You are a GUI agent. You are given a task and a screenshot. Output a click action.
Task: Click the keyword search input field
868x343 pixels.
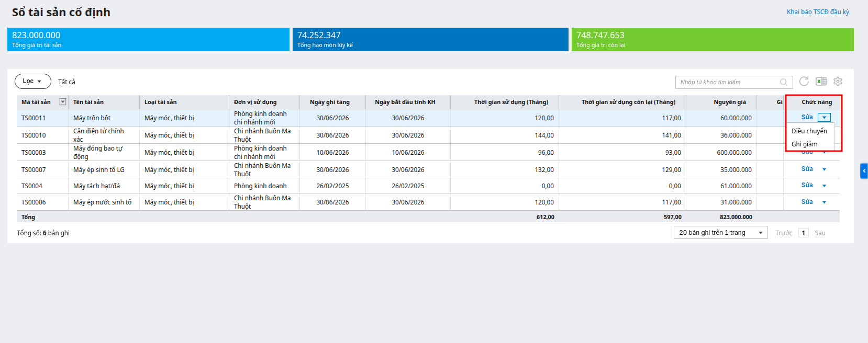pyautogui.click(x=728, y=82)
